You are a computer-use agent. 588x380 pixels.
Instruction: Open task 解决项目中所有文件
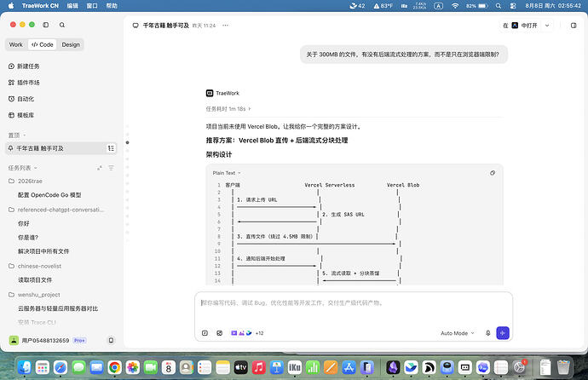click(43, 251)
